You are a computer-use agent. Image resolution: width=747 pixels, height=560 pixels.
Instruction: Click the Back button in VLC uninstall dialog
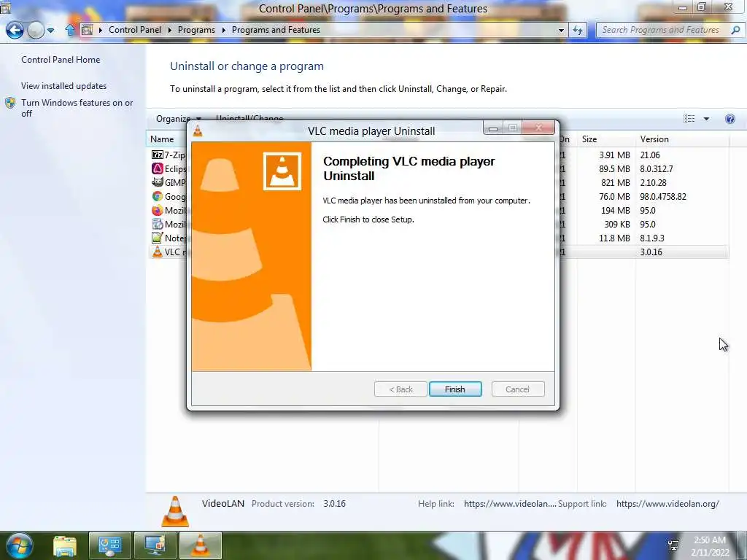click(x=400, y=389)
